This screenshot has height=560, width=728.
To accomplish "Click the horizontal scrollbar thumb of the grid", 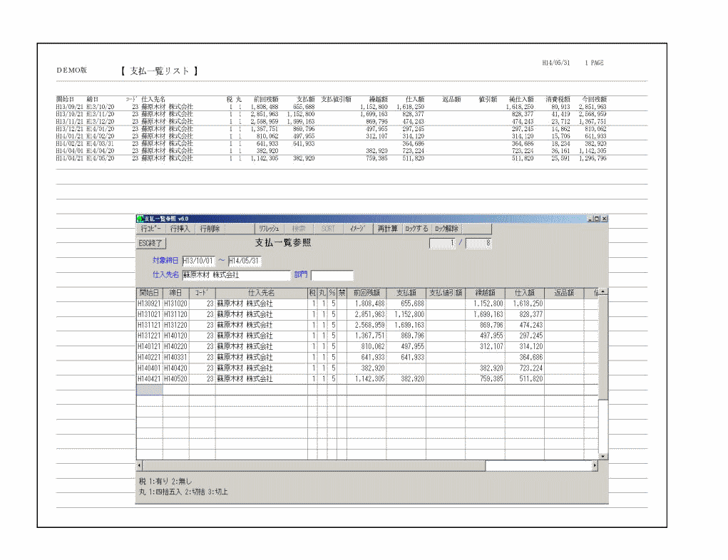I will [x=314, y=465].
